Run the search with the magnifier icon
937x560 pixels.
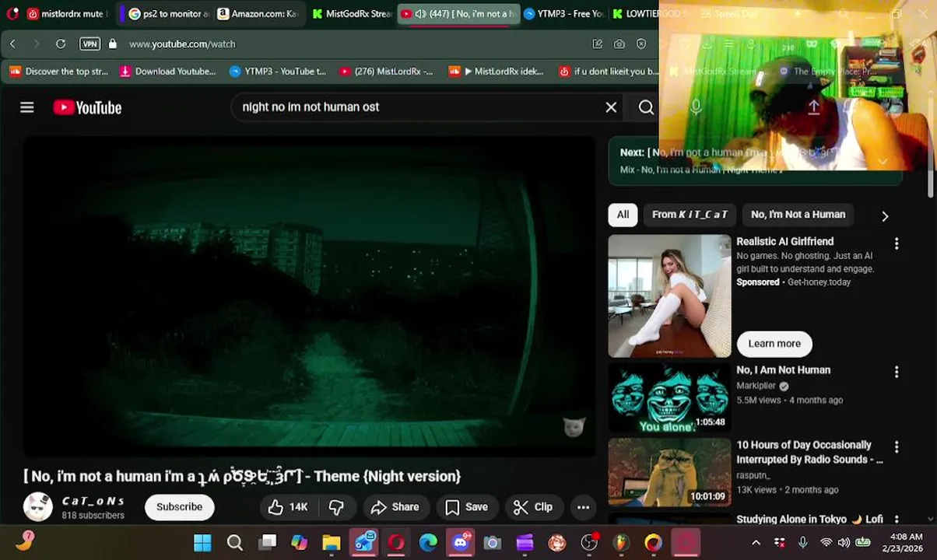(646, 107)
